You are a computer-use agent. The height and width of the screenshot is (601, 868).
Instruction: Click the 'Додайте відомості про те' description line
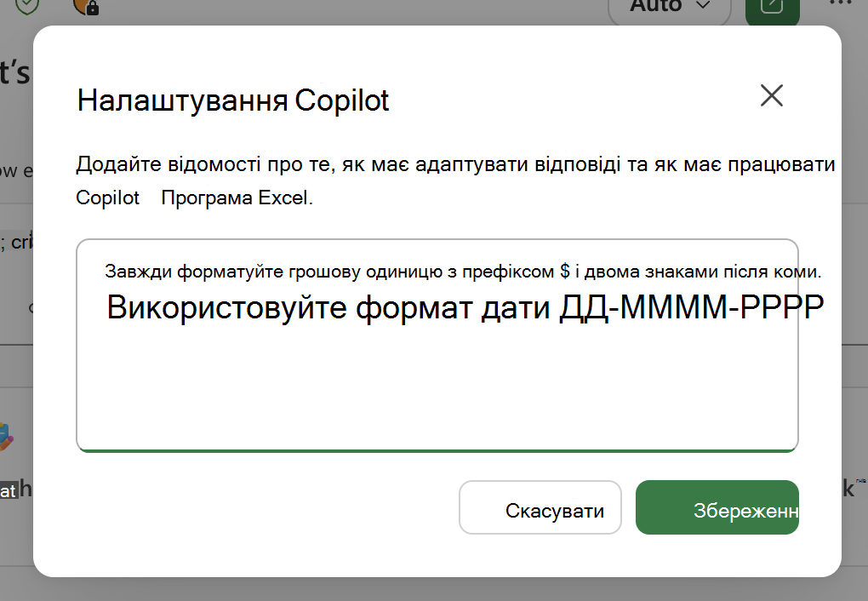point(455,164)
